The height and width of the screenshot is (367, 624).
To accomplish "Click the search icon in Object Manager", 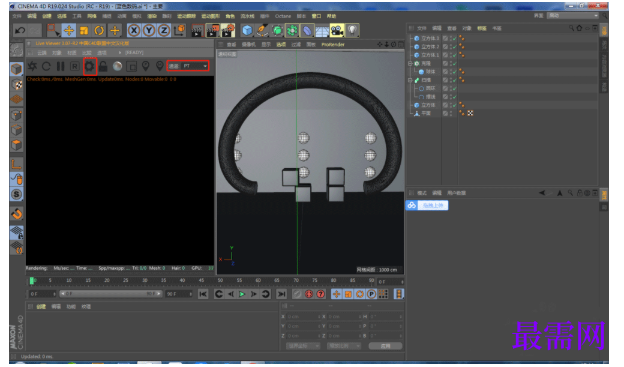I will [571, 28].
